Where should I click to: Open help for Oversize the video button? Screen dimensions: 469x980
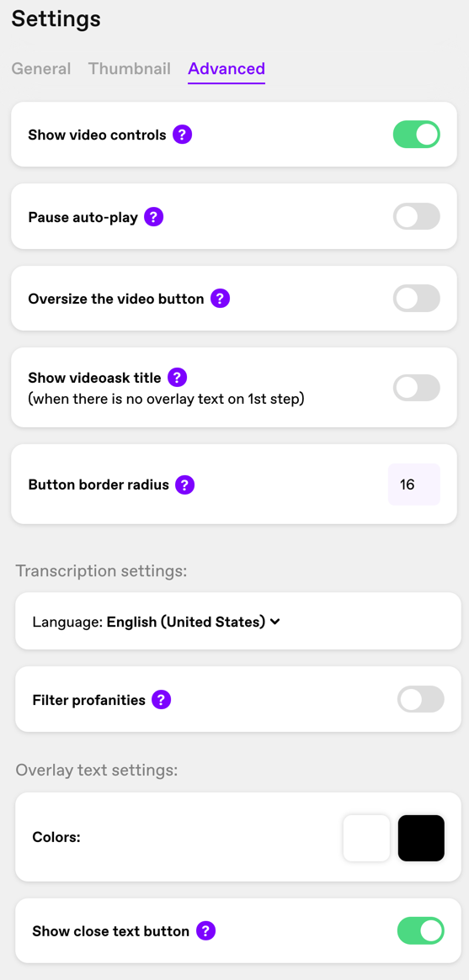(220, 299)
